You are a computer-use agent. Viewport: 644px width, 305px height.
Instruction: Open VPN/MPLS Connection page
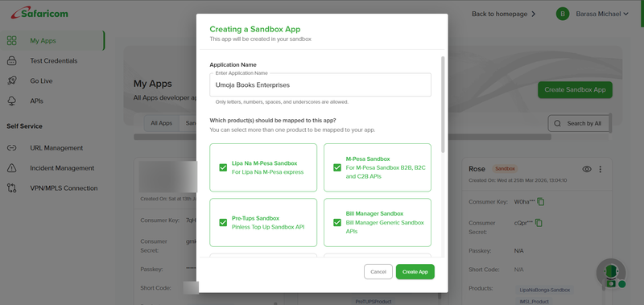(64, 188)
